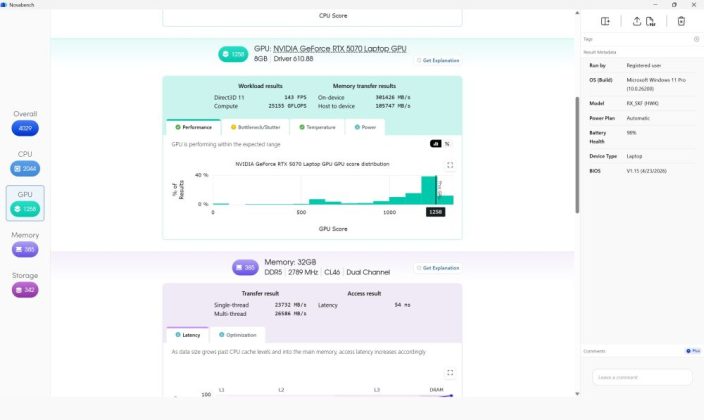Click the compare panel icon in toolbar
The image size is (704, 420).
click(x=605, y=21)
